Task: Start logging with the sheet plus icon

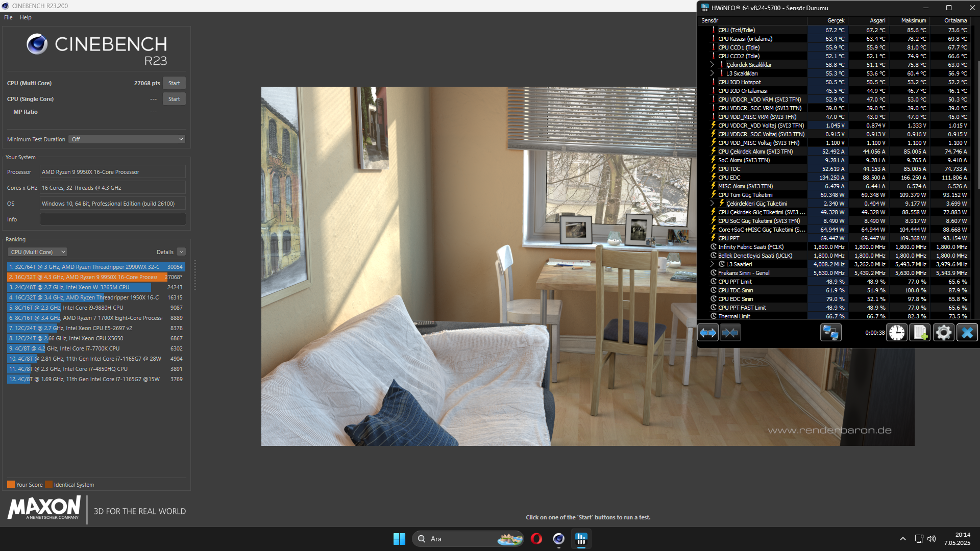Action: 920,333
